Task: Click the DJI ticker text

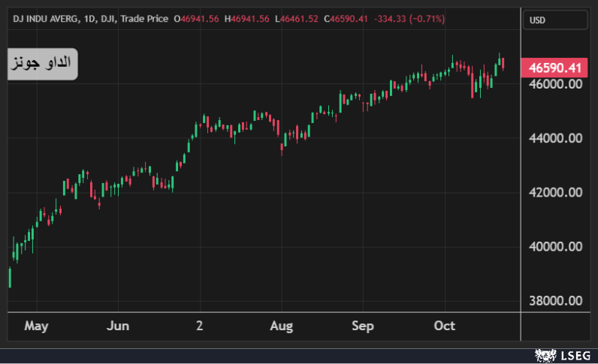Action: click(111, 19)
